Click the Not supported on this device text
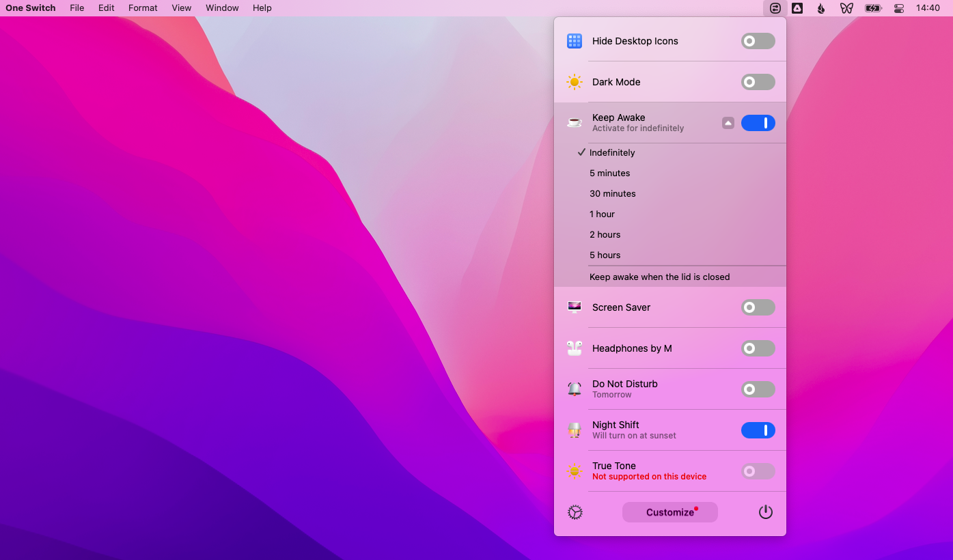 pyautogui.click(x=650, y=477)
